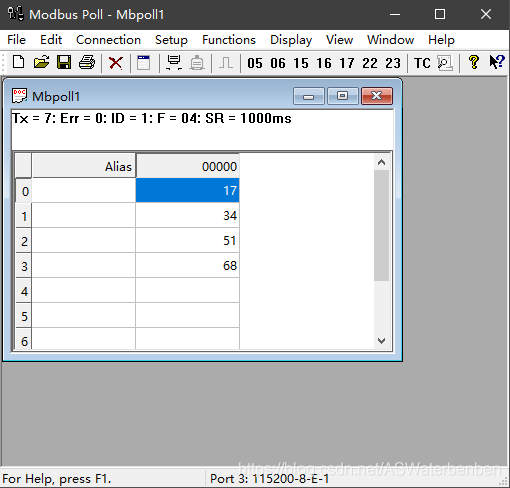The width and height of the screenshot is (510, 488).
Task: Click the Alias column header
Action: click(84, 166)
